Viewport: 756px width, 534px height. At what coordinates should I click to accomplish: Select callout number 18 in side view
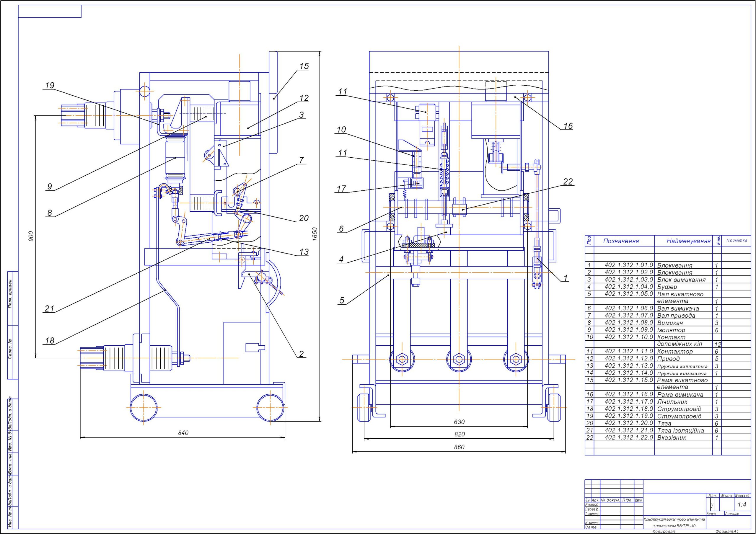pos(49,341)
